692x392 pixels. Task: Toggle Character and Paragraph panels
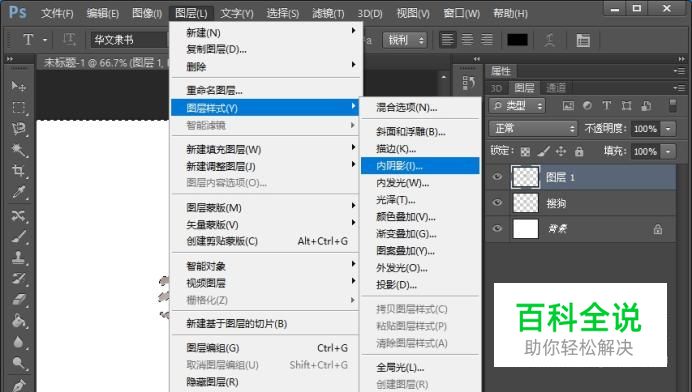583,40
